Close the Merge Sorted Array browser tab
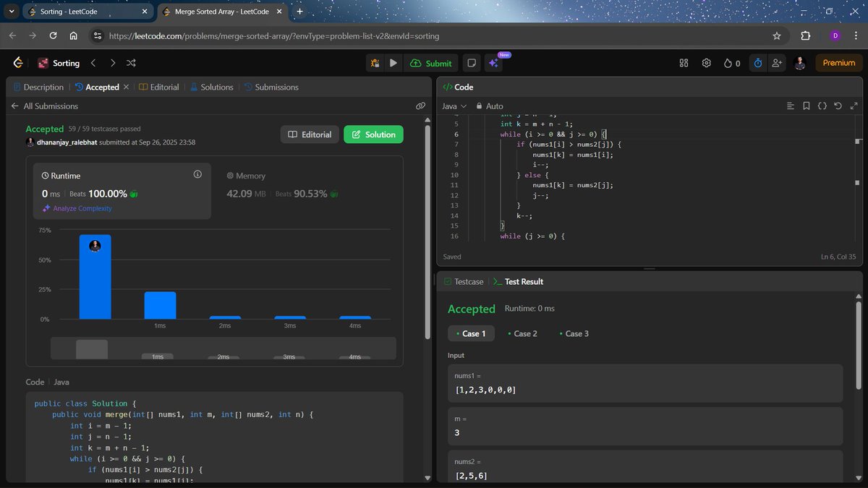The image size is (868, 488). coord(281,12)
